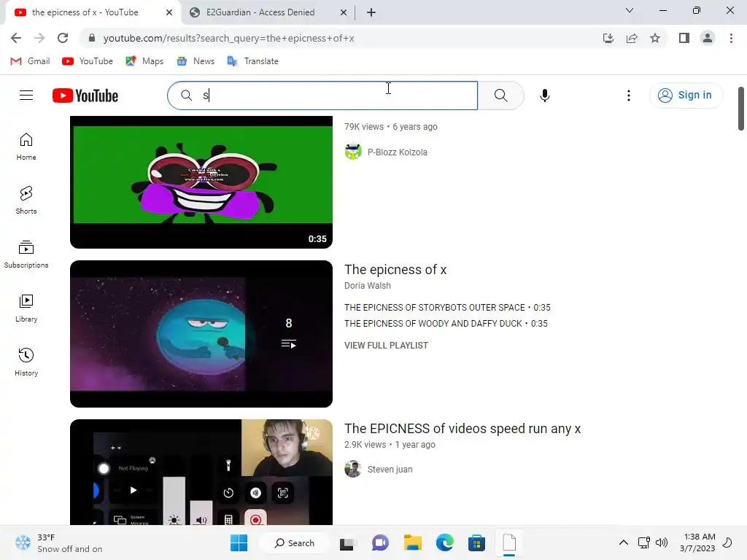747x560 pixels.
Task: Show hidden system tray icons
Action: (623, 542)
